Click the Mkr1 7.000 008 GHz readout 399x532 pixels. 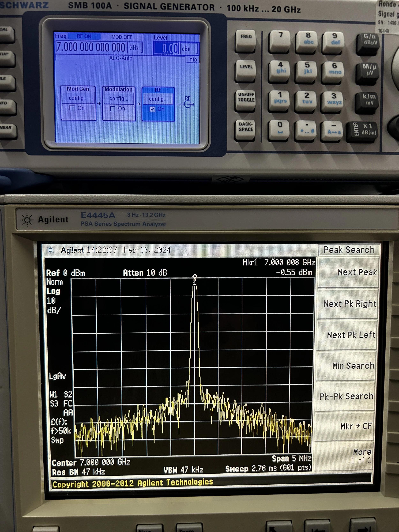click(x=279, y=262)
